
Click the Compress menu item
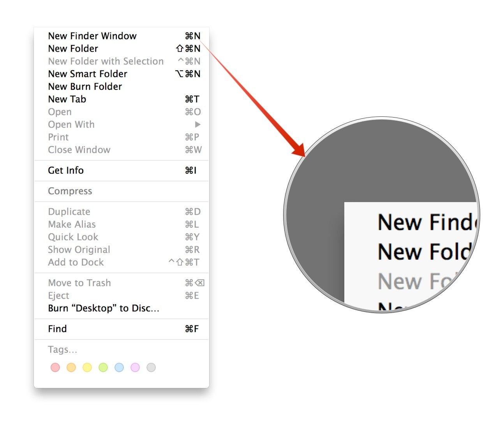pyautogui.click(x=70, y=191)
